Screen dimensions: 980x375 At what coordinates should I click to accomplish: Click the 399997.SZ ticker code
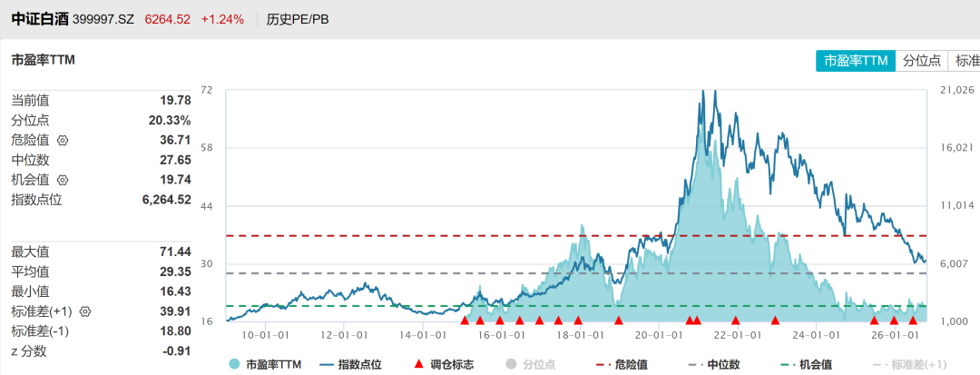coord(103,19)
